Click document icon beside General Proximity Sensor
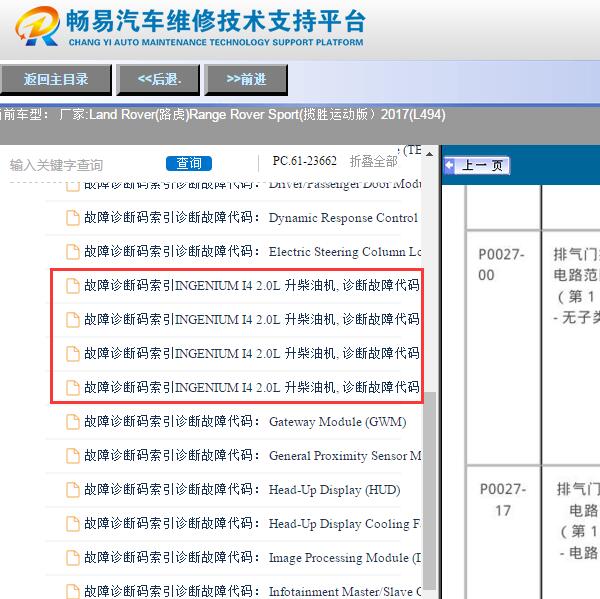The height and width of the screenshot is (599, 600). click(x=73, y=455)
